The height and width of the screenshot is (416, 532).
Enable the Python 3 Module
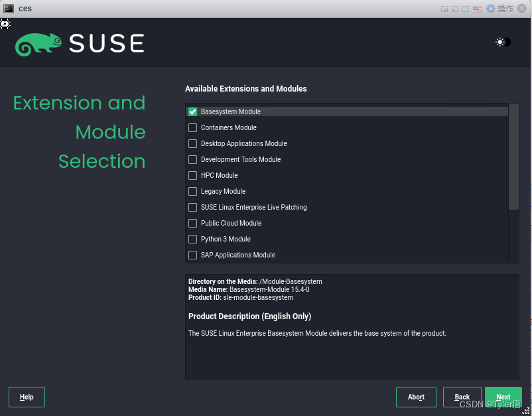(x=192, y=239)
